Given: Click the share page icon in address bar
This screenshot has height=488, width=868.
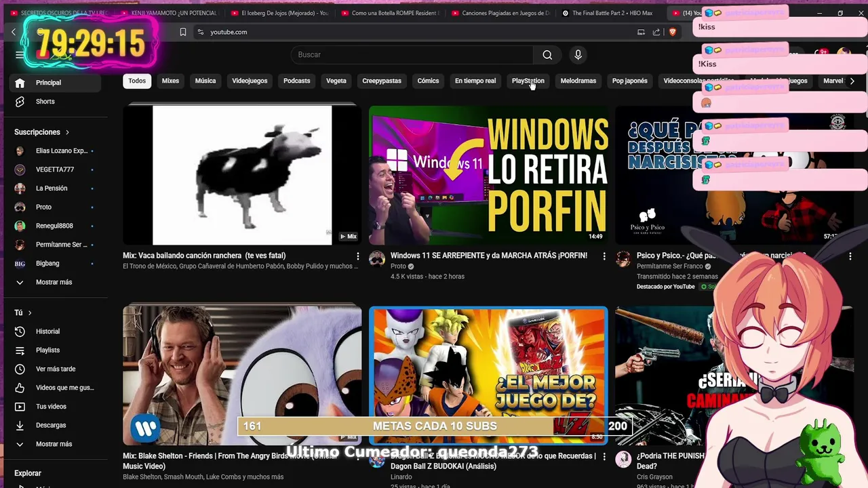Looking at the screenshot, I should click(656, 32).
